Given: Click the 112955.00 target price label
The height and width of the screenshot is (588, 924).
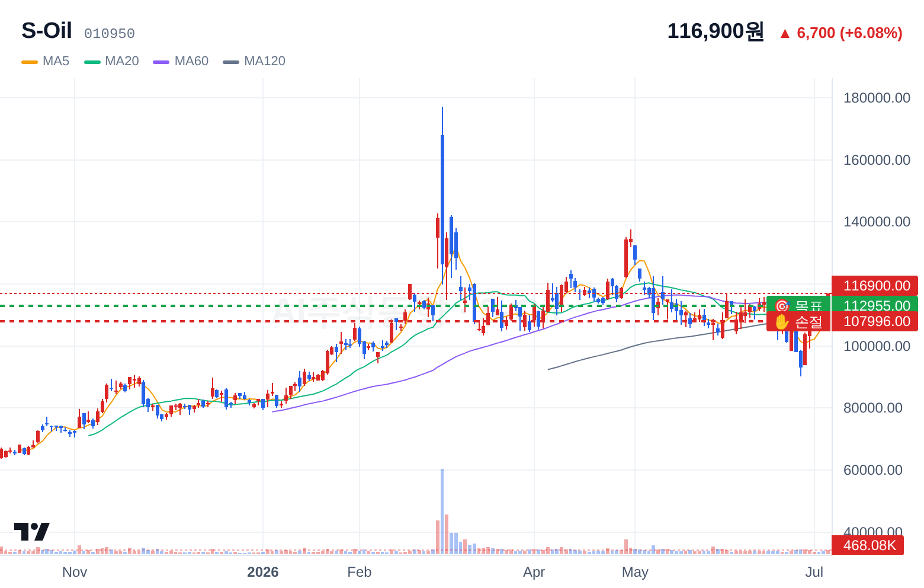Looking at the screenshot, I should click(875, 306).
